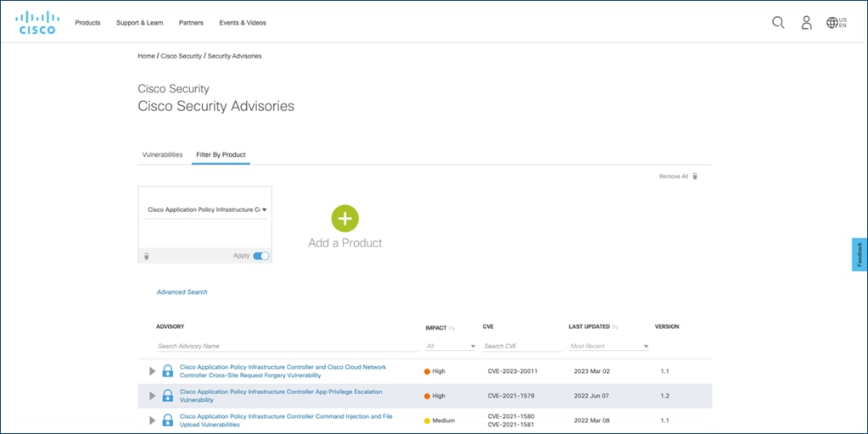Click trash icon beside Remove All
This screenshot has width=868, height=434.
point(695,176)
